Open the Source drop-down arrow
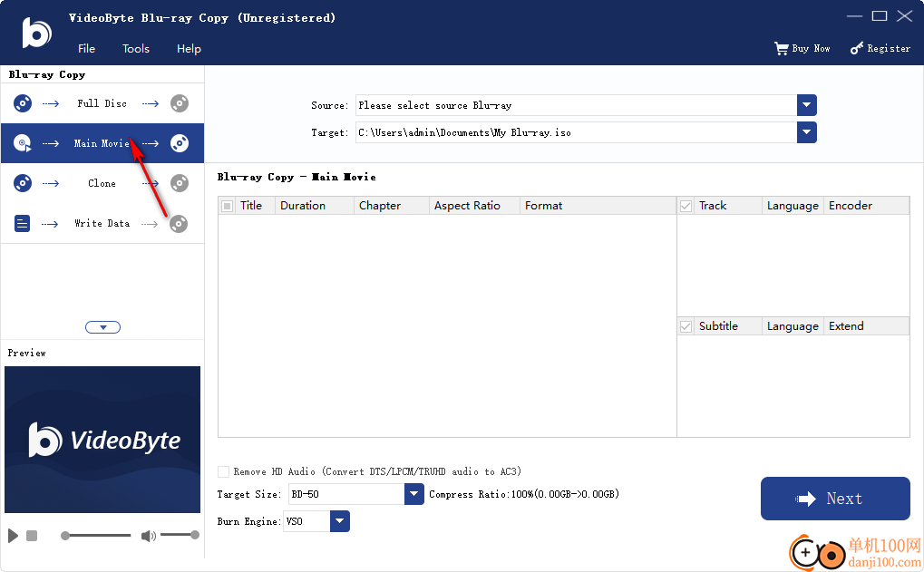The image size is (924, 572). click(x=807, y=105)
